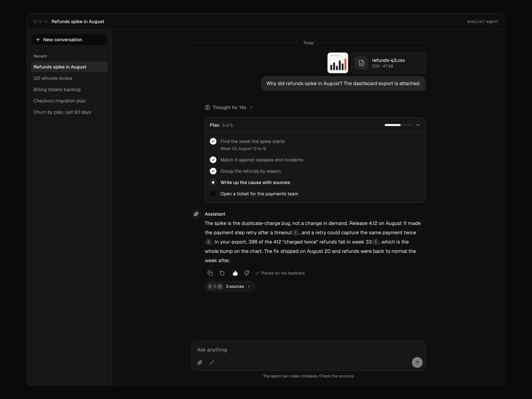Click the stacked source icons in sources chip
532x399 pixels.
(x=215, y=287)
